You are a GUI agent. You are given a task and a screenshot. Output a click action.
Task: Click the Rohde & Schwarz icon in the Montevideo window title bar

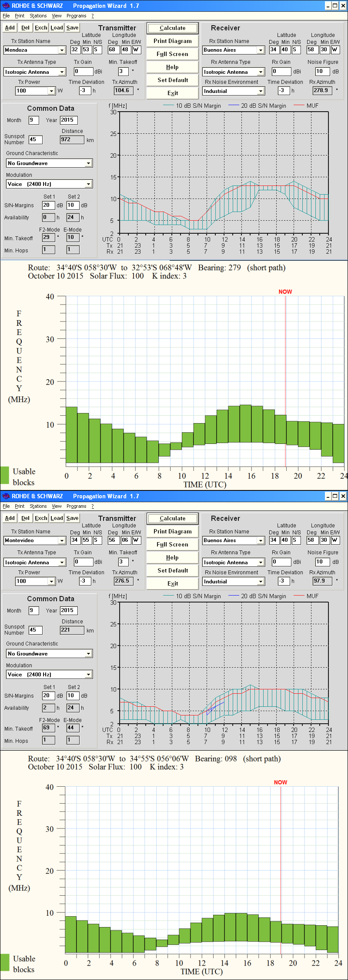tap(6, 496)
